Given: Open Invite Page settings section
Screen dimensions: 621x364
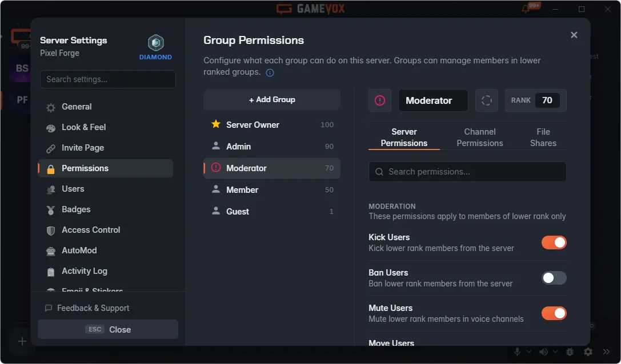Looking at the screenshot, I should click(105, 148).
